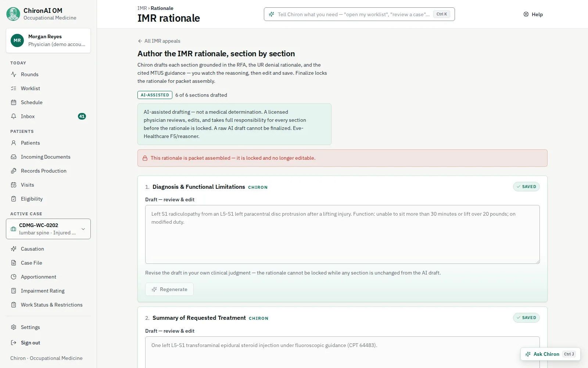Click the Causation sparkle icon
Screen dimensions: 588x368
tap(14, 249)
